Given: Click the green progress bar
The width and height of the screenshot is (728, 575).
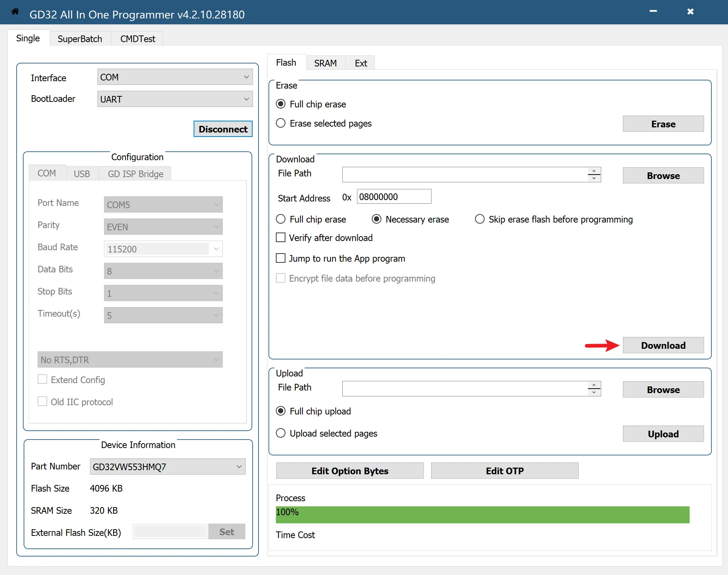Looking at the screenshot, I should click(x=482, y=514).
